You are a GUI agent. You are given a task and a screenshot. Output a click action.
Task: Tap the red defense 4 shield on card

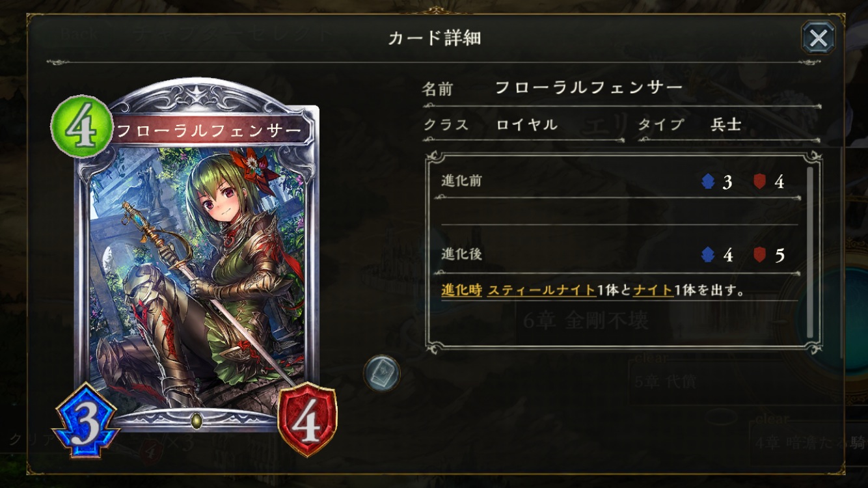pyautogui.click(x=307, y=420)
